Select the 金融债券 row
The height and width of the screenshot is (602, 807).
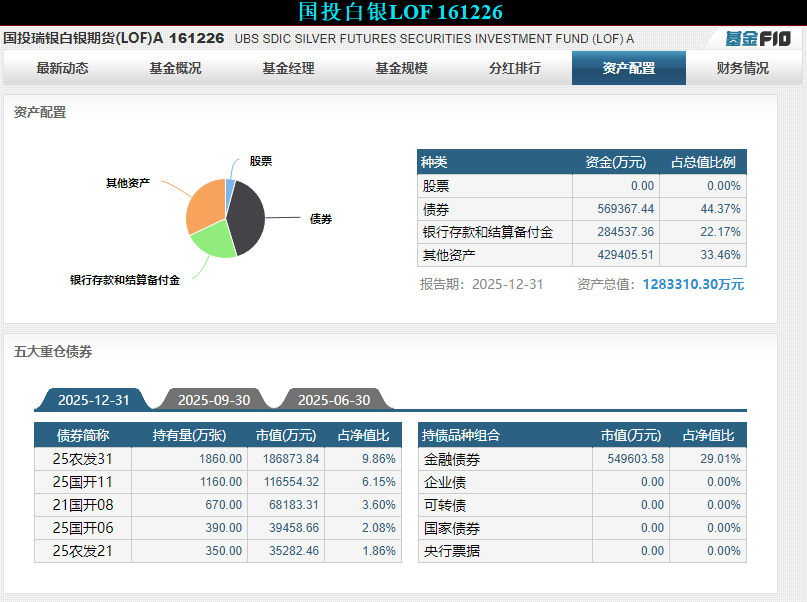click(582, 459)
